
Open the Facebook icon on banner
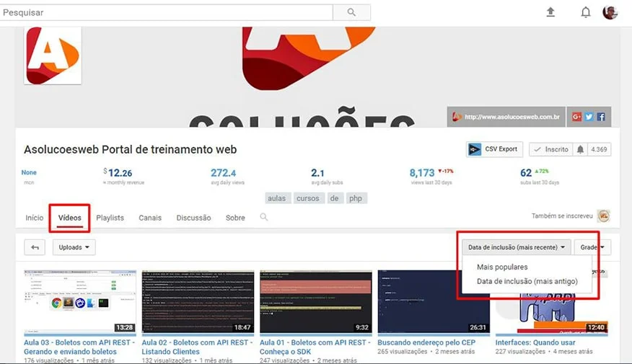click(600, 117)
